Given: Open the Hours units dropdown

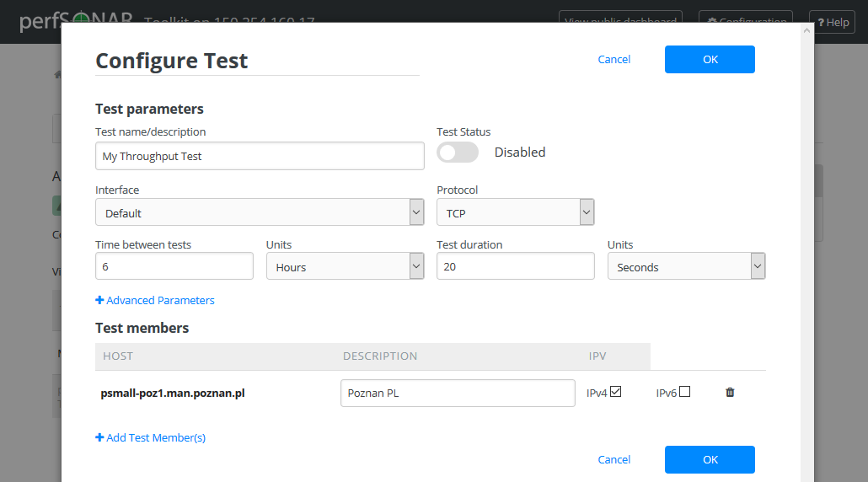Looking at the screenshot, I should click(345, 266).
